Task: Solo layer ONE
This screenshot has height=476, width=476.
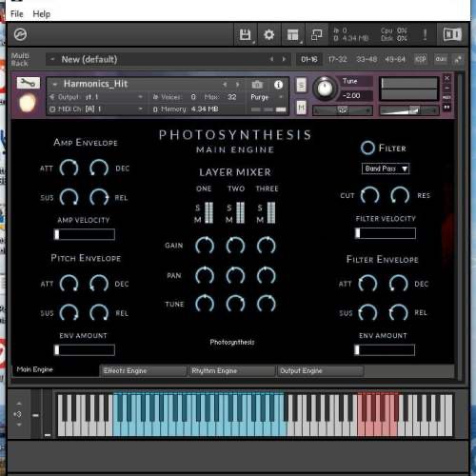Action: point(197,208)
